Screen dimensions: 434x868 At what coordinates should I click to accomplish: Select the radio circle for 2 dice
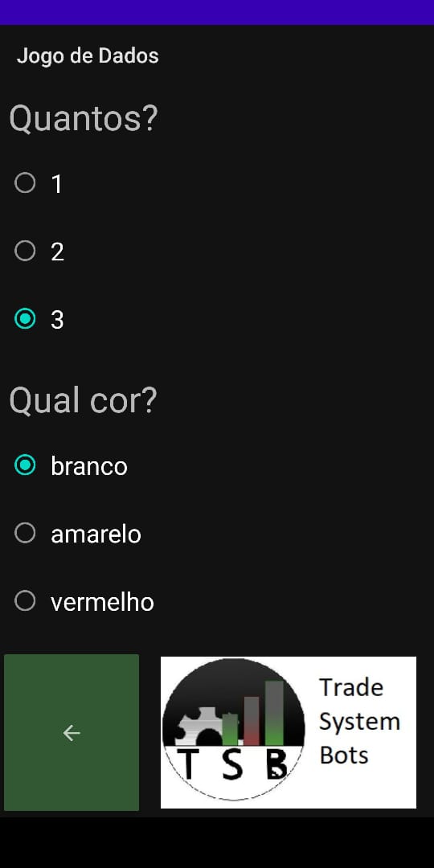pos(25,251)
